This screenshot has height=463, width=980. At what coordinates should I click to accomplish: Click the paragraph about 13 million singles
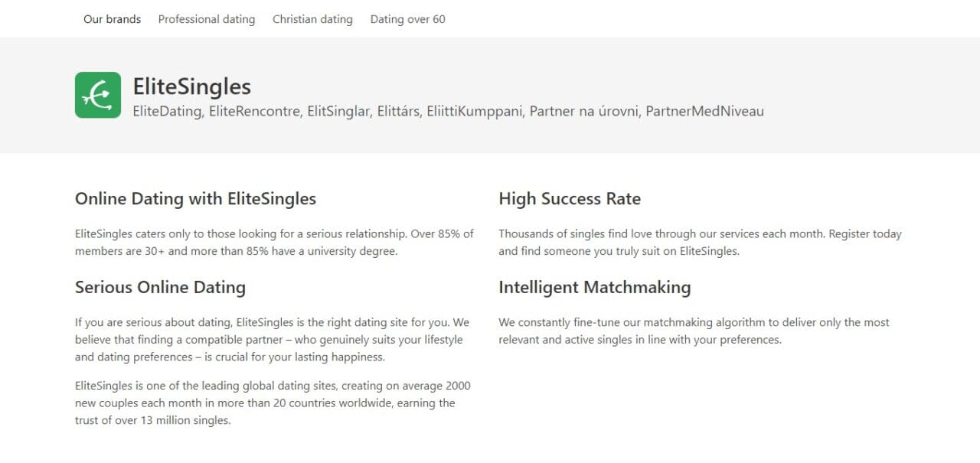(273, 403)
